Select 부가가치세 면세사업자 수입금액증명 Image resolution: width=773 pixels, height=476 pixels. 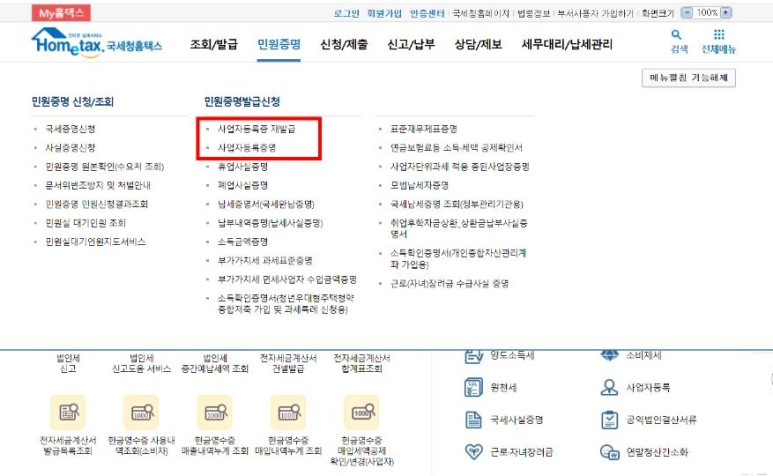[287, 279]
